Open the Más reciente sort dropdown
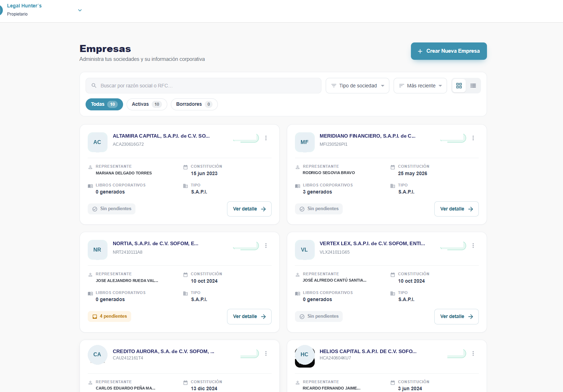This screenshot has width=563, height=392. [x=420, y=86]
